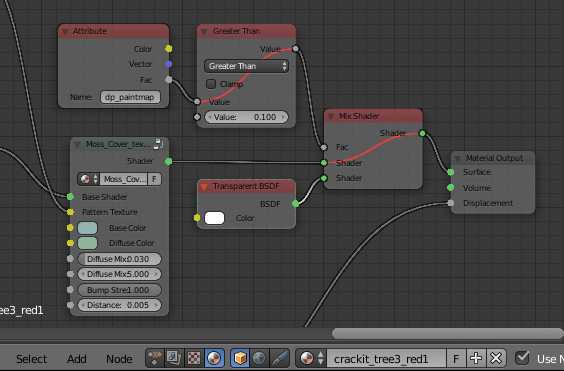The width and height of the screenshot is (564, 371).
Task: Switch to texture node tree icon
Action: 194,358
